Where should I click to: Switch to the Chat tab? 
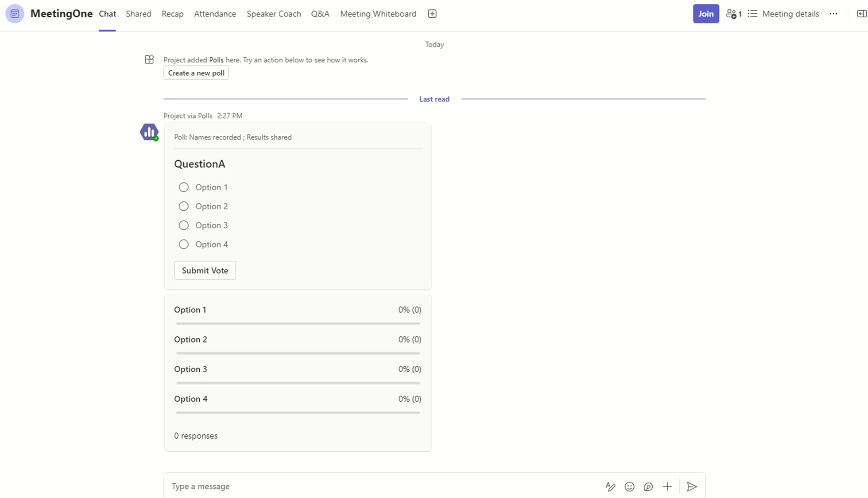coord(107,14)
